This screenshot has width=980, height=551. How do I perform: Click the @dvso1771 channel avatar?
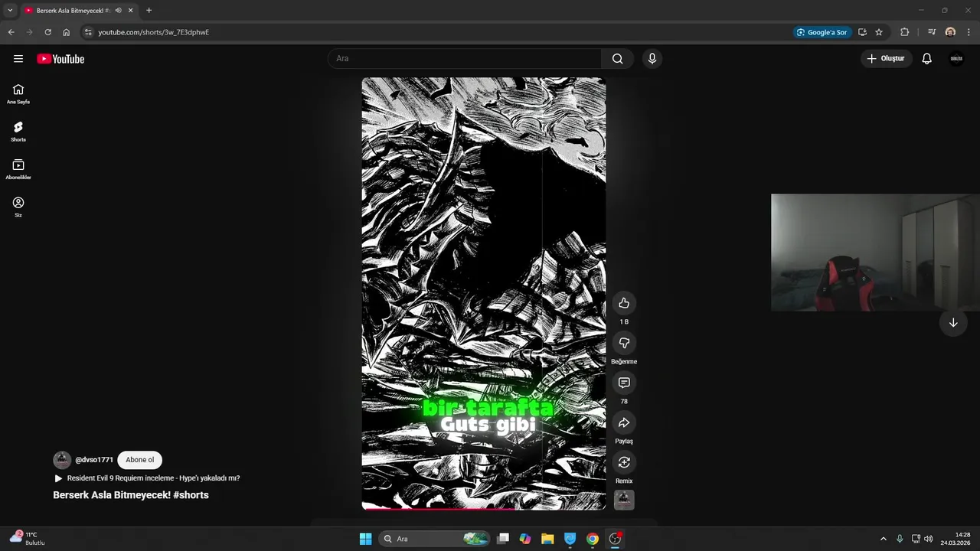[x=62, y=460]
